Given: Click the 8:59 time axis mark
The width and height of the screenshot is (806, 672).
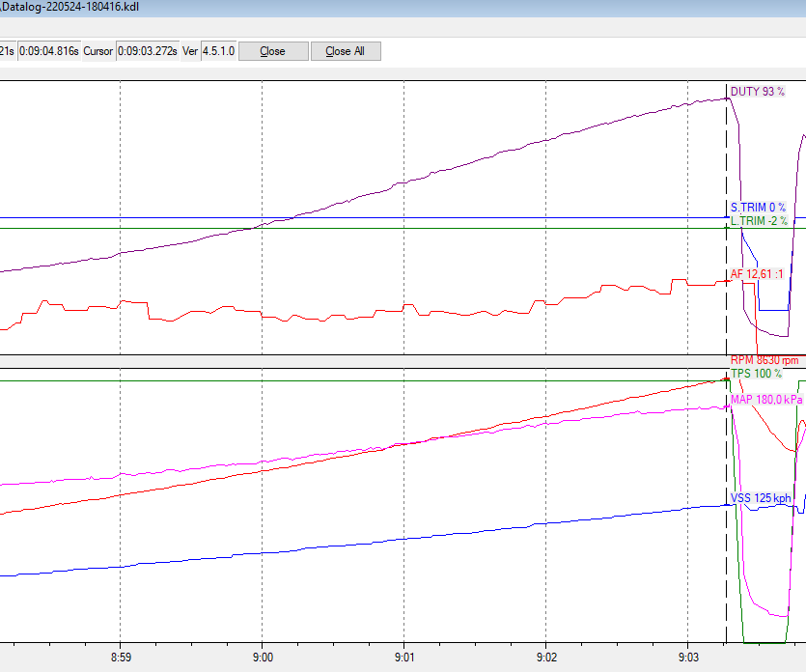Looking at the screenshot, I should click(120, 656).
